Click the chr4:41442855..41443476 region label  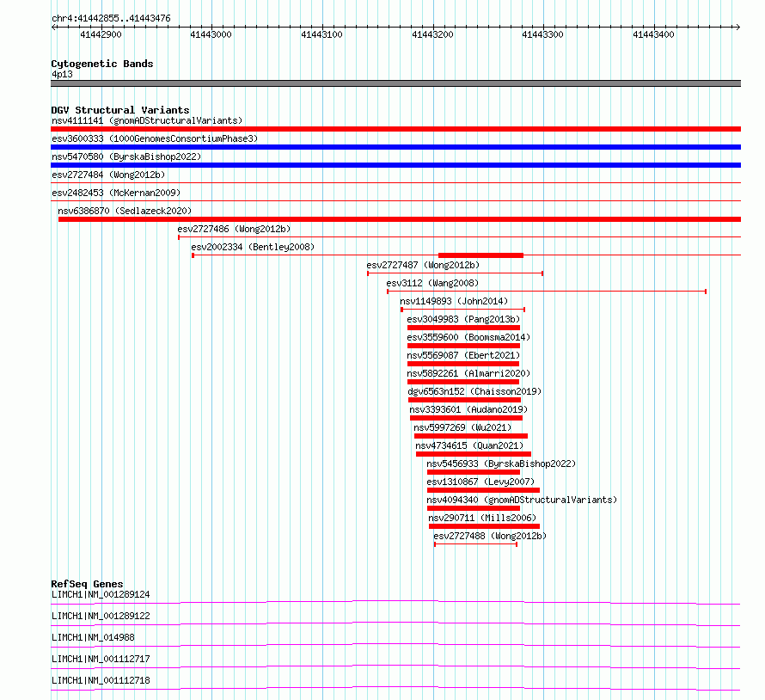pos(111,19)
